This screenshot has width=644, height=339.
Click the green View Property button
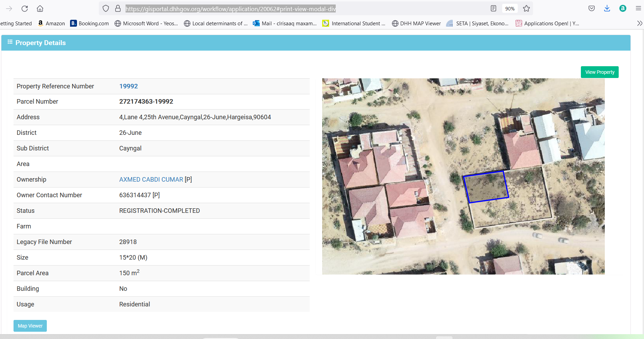click(x=600, y=72)
